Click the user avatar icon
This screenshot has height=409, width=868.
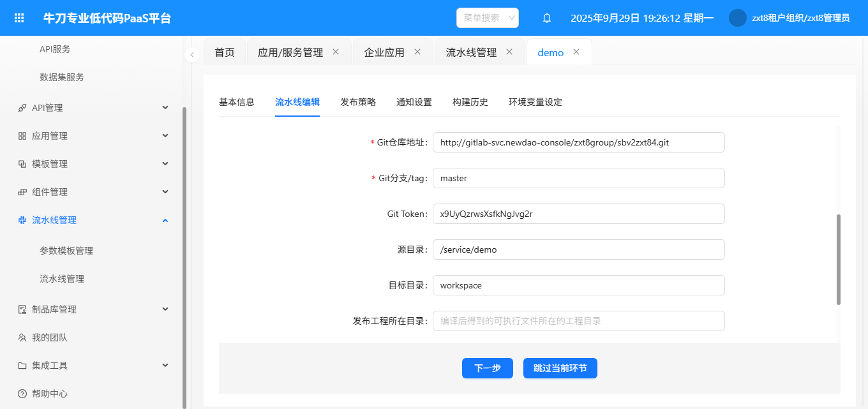[737, 18]
